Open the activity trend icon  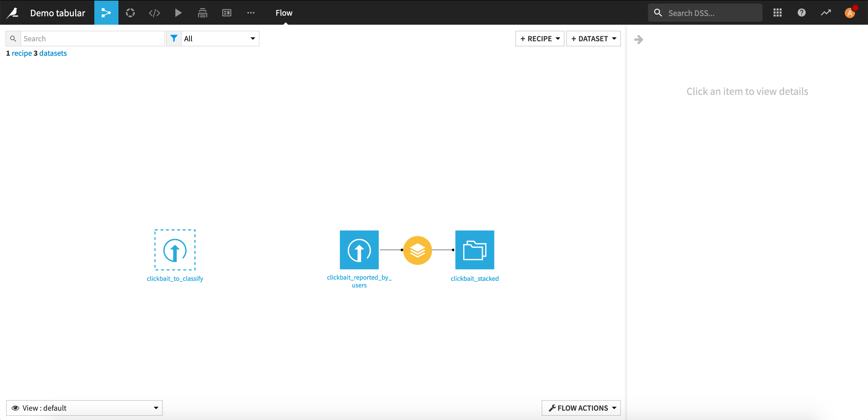826,13
